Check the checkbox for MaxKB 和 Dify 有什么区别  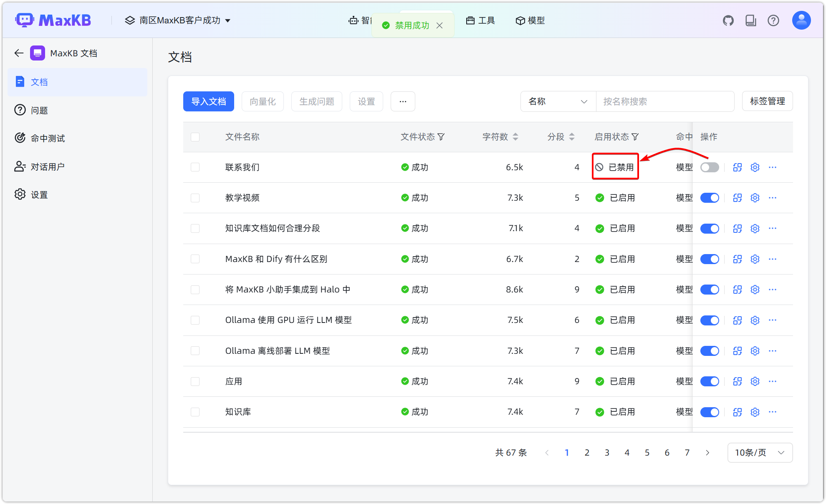(x=195, y=259)
